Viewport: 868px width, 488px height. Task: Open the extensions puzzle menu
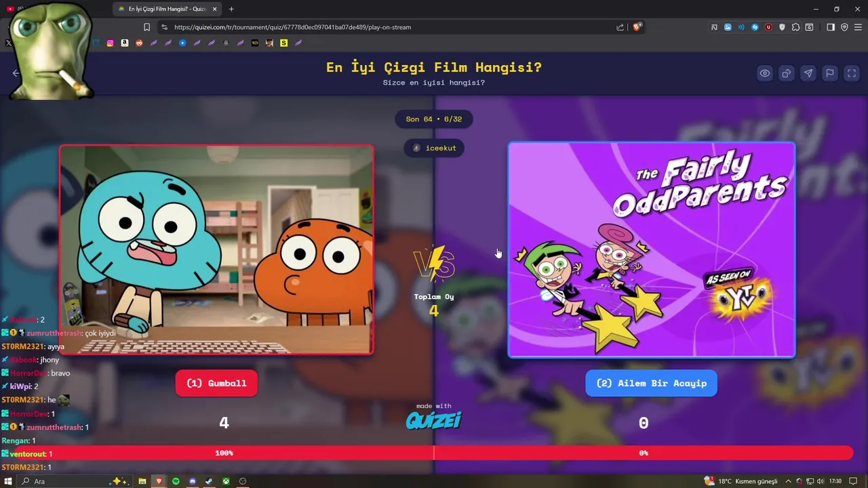pos(795,27)
